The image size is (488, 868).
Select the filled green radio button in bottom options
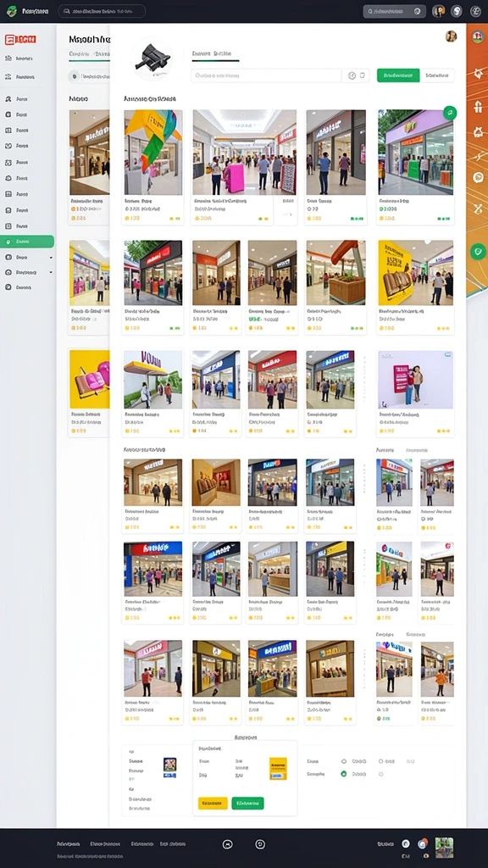point(344,773)
